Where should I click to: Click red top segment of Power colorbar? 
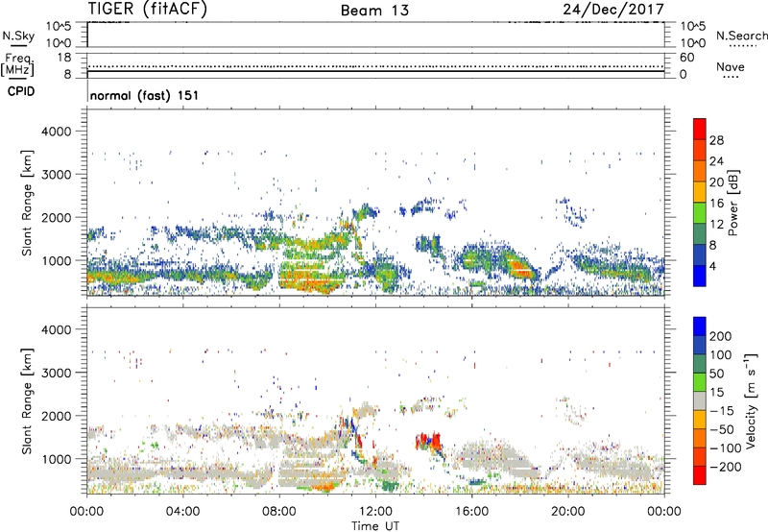(700, 129)
